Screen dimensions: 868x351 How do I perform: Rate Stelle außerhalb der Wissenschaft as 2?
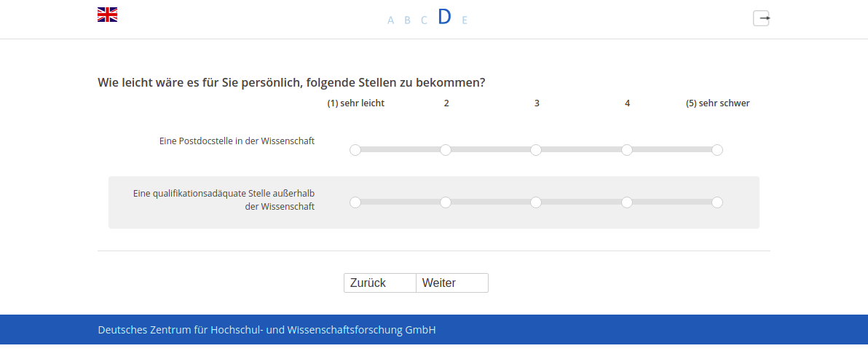click(446, 202)
